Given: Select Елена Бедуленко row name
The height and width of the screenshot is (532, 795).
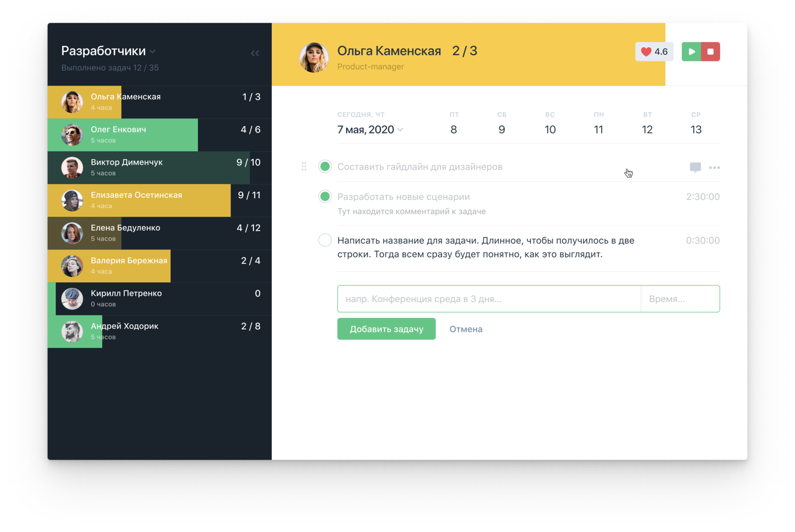Looking at the screenshot, I should (x=125, y=227).
